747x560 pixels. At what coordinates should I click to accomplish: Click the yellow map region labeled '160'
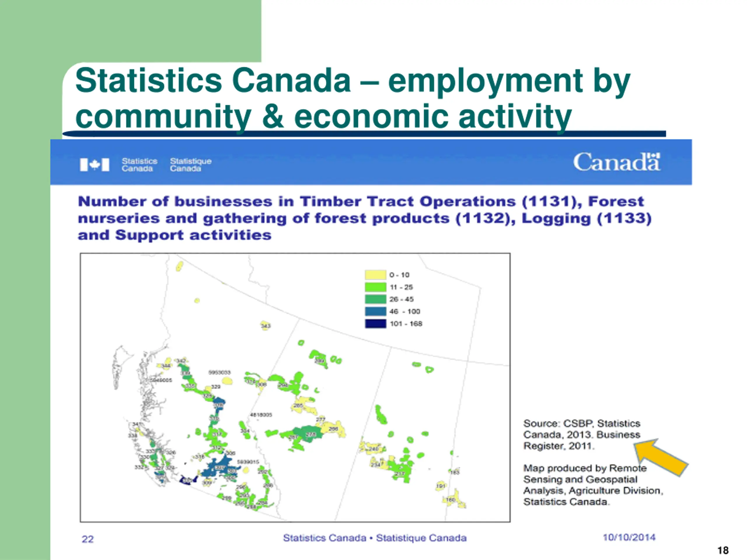[451, 499]
